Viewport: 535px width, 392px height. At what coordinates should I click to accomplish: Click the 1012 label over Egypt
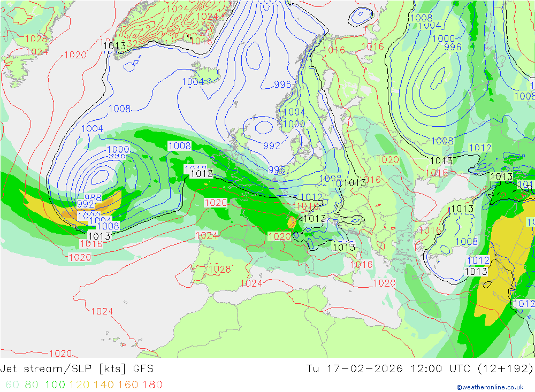coord(478,260)
